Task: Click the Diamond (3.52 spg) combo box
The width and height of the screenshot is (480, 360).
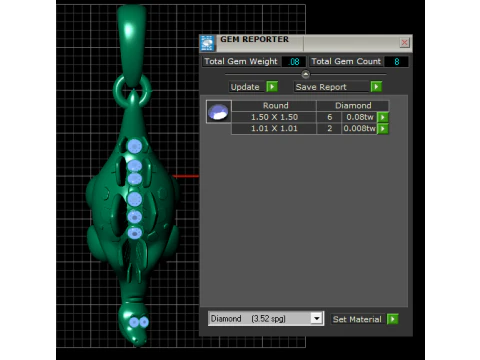Action: click(x=266, y=319)
